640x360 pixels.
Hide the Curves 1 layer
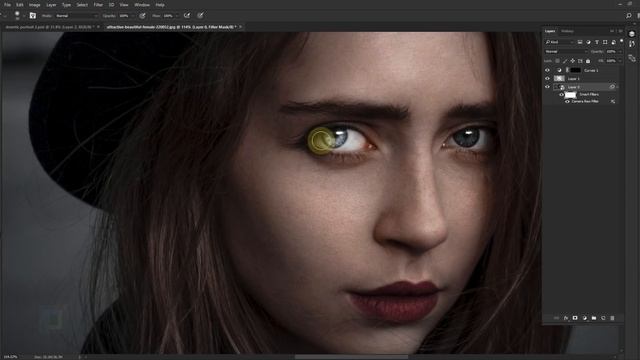[x=547, y=70]
